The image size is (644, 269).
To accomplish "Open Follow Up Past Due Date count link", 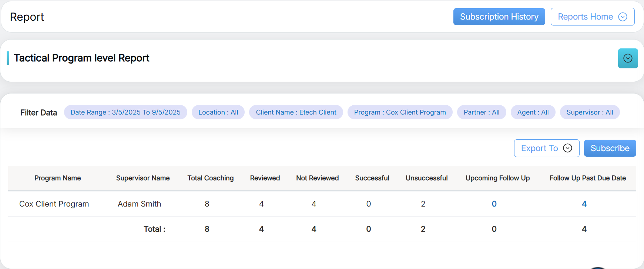I will (584, 204).
